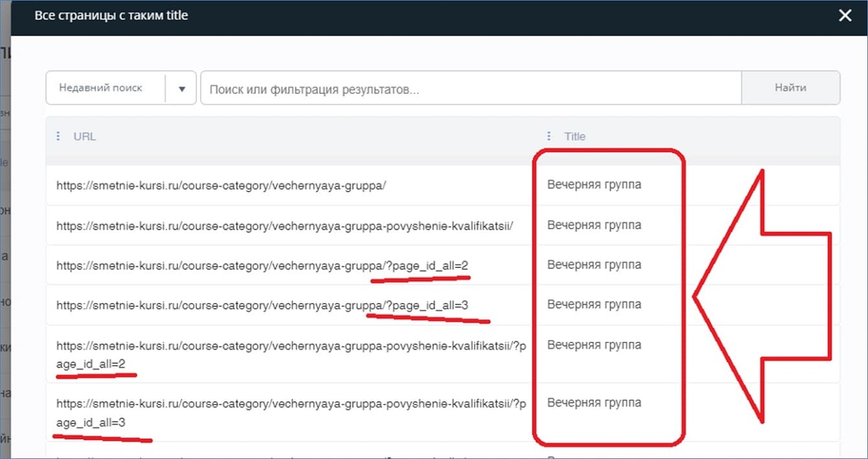Click the dialog heading "Все страницы с таким title"
Viewport: 868px width, 459px height.
[111, 16]
